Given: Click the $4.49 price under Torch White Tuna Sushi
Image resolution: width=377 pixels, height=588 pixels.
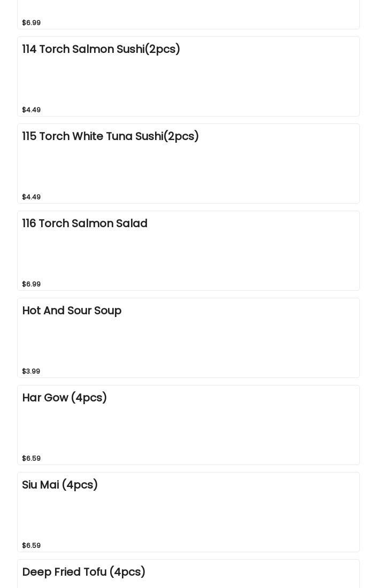Looking at the screenshot, I should click(x=31, y=197).
